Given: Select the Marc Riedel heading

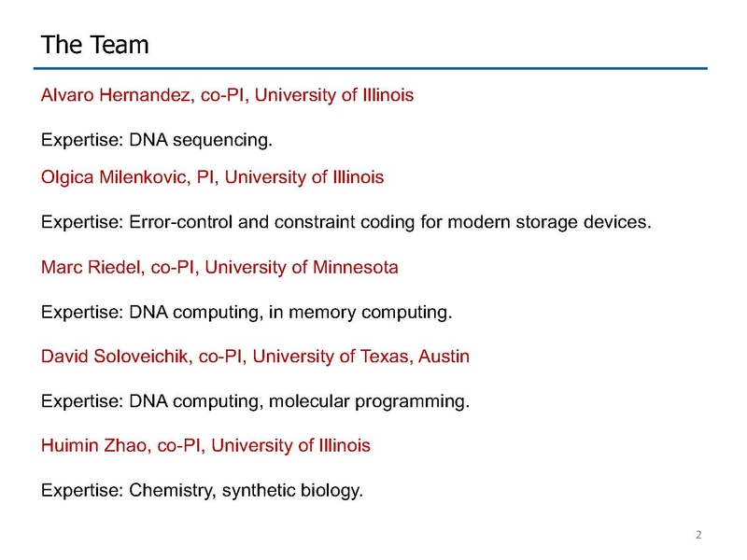Looking at the screenshot, I should pos(219,267).
